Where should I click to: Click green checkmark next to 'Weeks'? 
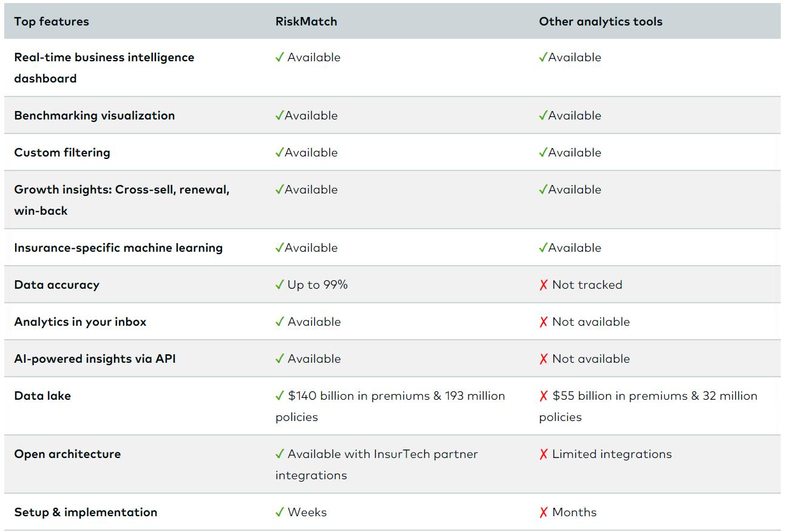pos(280,513)
